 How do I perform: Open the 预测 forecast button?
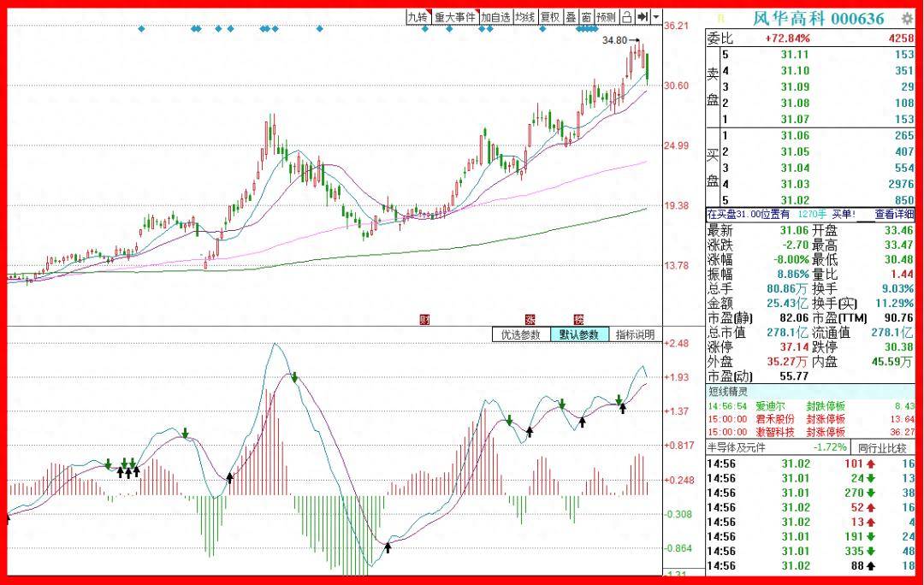606,17
